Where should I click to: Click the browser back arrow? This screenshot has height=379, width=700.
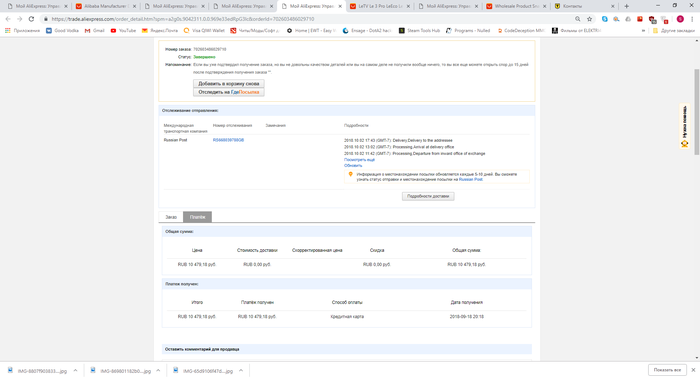coord(8,19)
